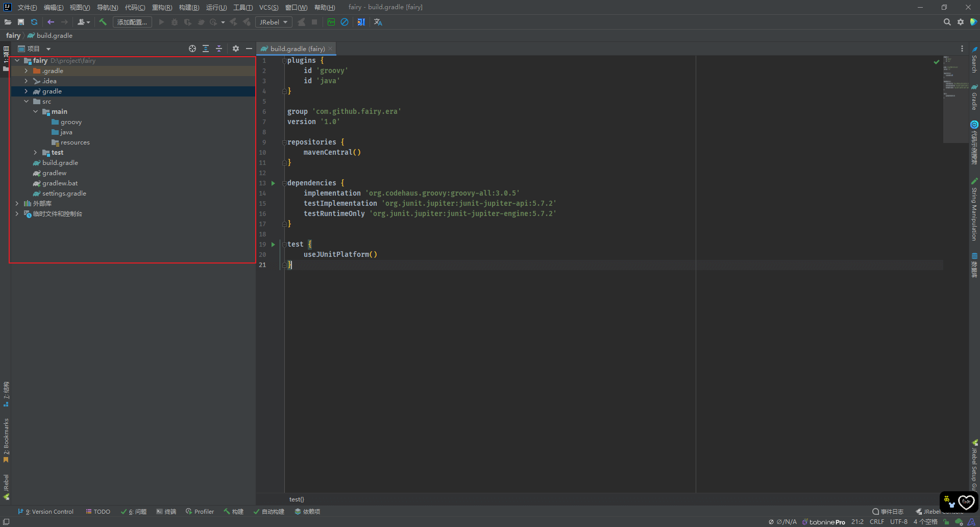
Task: Open the Search tool window sidebar
Action: click(974, 60)
